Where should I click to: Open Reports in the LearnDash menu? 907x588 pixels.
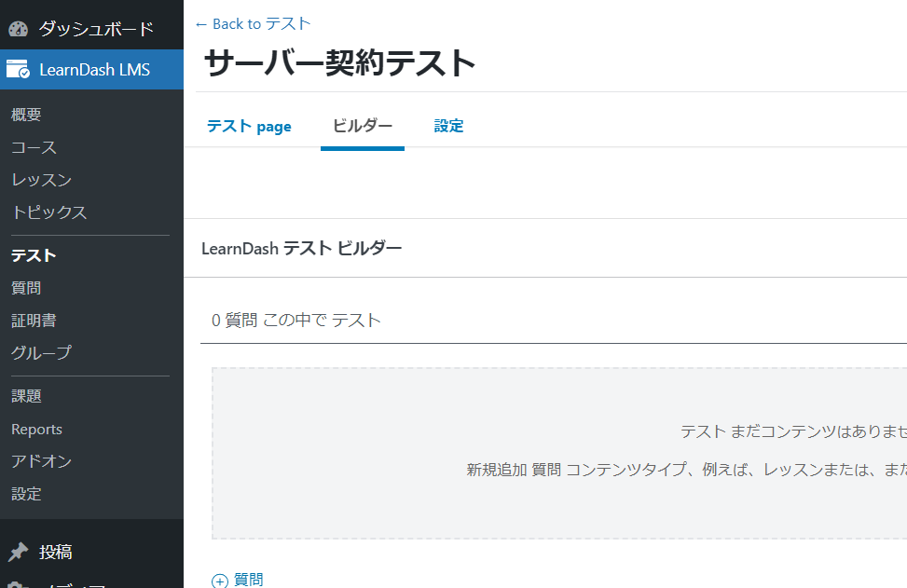pos(36,429)
